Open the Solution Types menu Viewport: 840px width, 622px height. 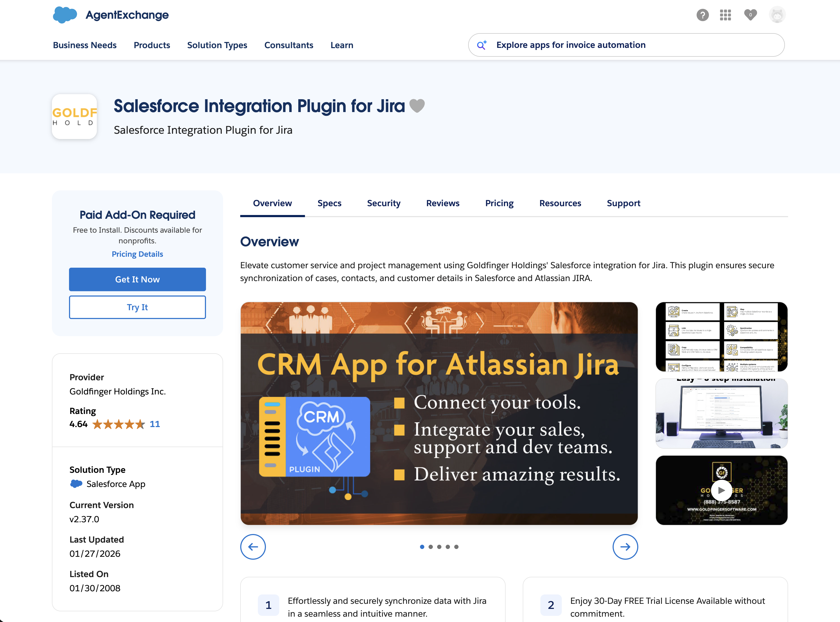coord(217,45)
